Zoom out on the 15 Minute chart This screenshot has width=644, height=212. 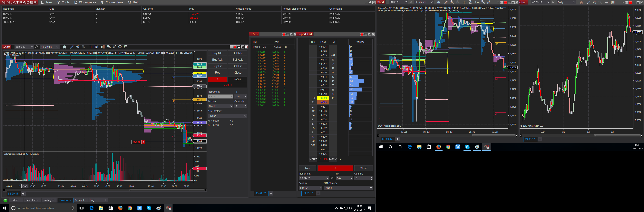[83, 47]
